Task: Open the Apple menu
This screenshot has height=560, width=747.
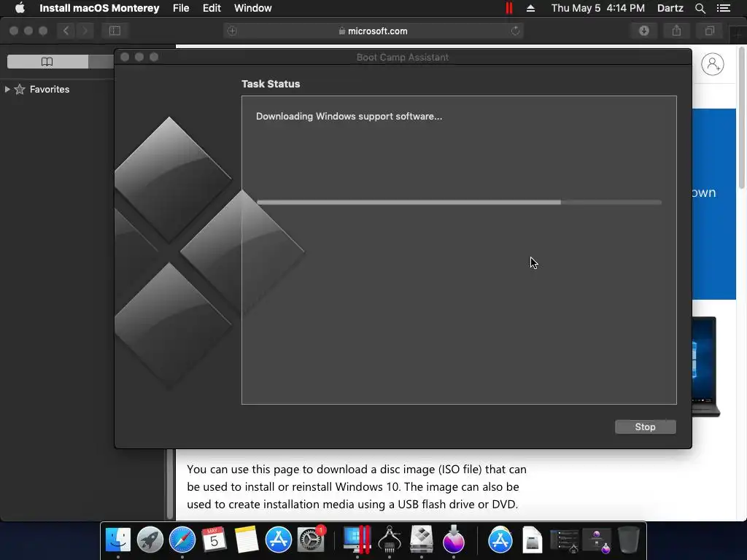Action: [20, 8]
